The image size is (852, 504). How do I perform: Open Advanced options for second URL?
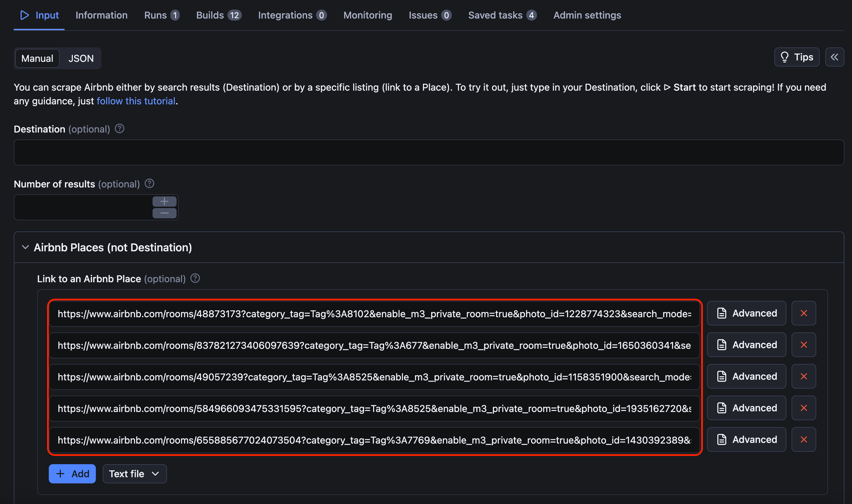(x=747, y=345)
